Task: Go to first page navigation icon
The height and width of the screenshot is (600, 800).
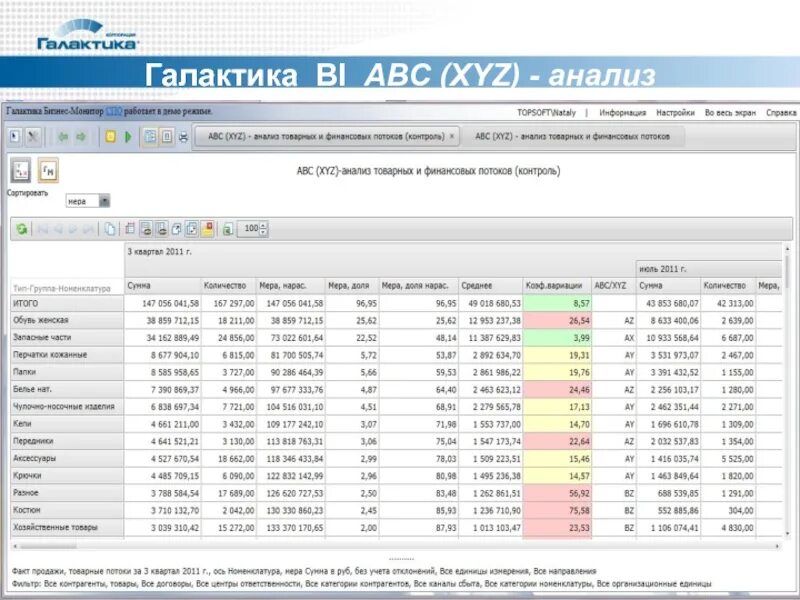Action: tap(43, 230)
